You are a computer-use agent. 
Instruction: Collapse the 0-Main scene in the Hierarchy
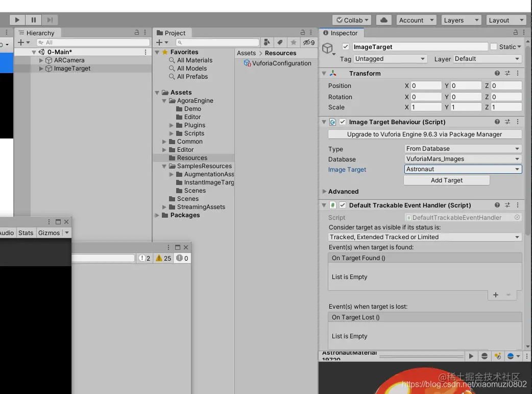tap(34, 52)
